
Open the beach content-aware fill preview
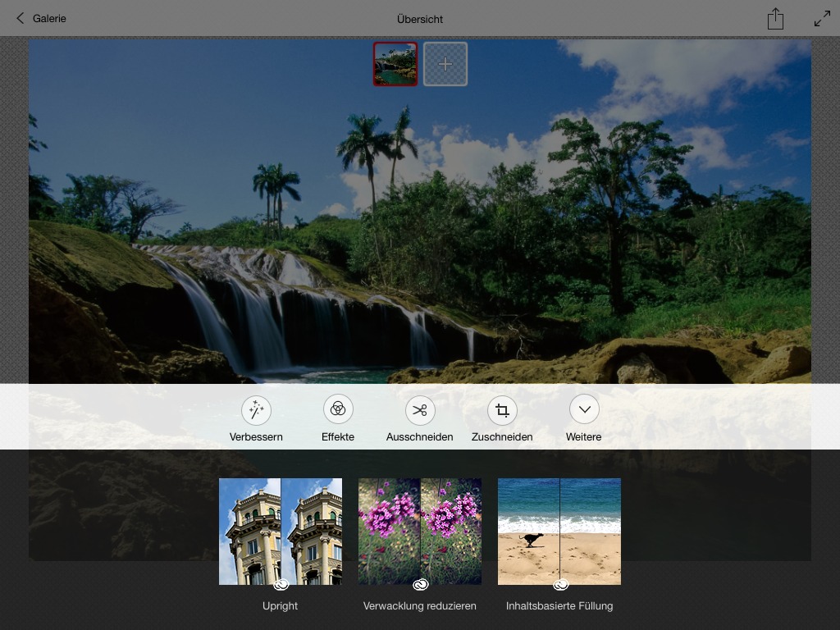click(x=559, y=529)
